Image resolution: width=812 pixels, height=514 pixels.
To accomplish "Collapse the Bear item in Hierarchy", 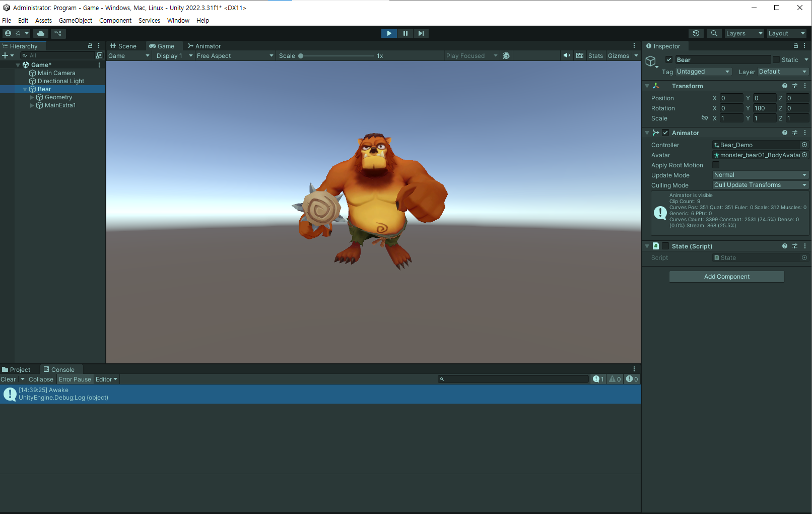I will click(x=25, y=89).
